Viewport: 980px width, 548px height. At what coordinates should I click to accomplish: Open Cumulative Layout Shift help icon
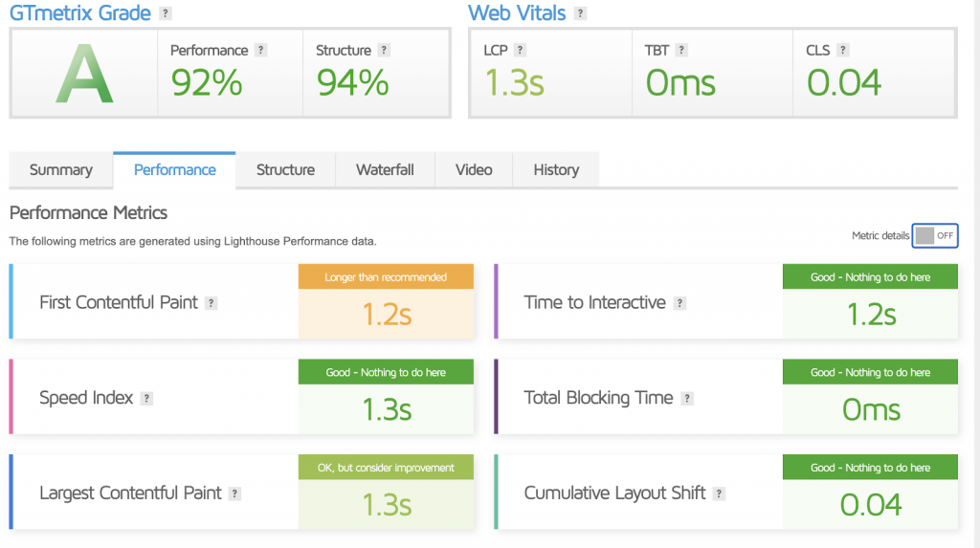click(720, 494)
